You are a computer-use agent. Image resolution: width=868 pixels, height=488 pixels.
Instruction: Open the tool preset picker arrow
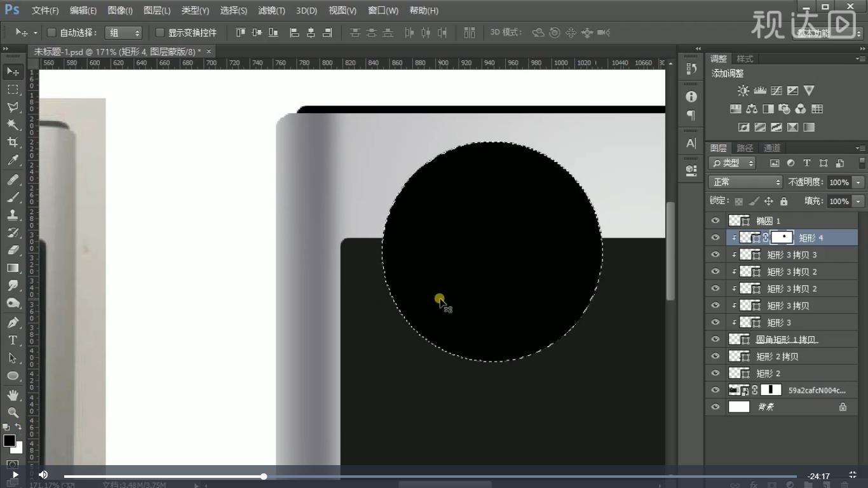[x=35, y=33]
